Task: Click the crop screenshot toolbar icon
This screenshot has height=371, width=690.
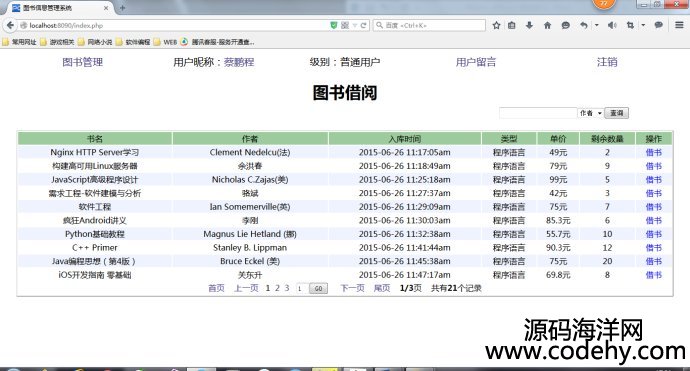Action: click(x=630, y=26)
